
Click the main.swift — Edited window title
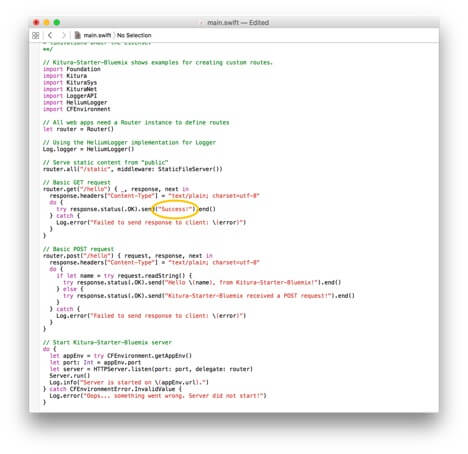[238, 23]
